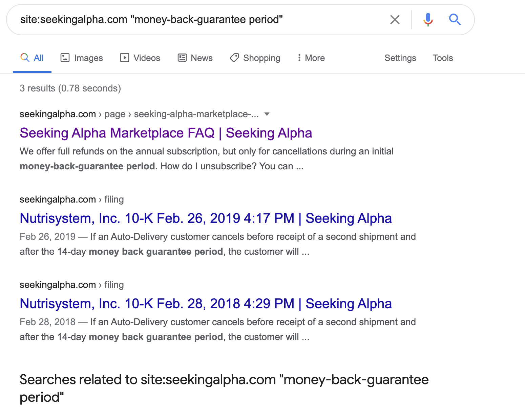
Task: Click the Shopping tab tag icon
Action: (234, 58)
